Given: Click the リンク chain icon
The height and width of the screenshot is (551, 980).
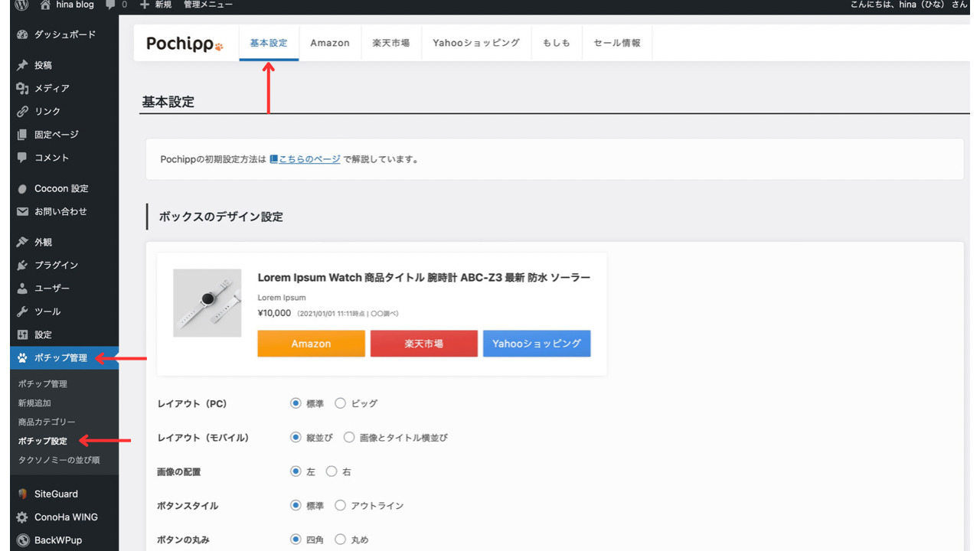Looking at the screenshot, I should click(x=22, y=111).
